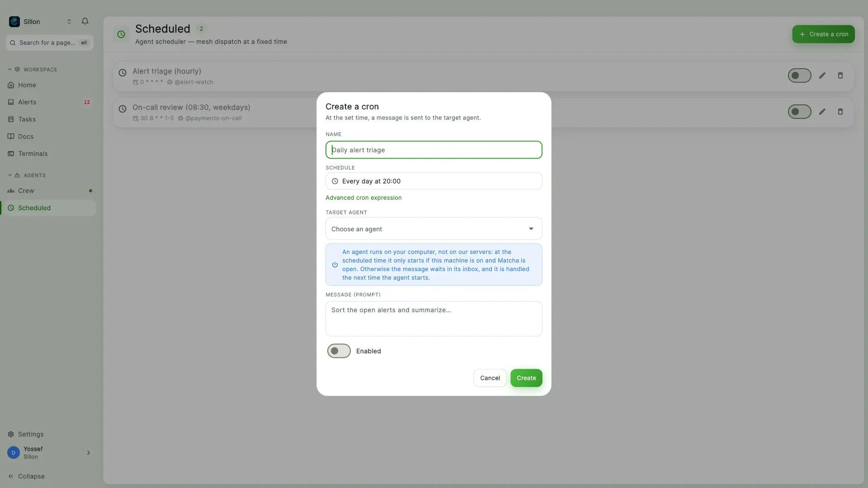Cancel the Create a cron dialog
This screenshot has width=868, height=488.
(x=490, y=378)
